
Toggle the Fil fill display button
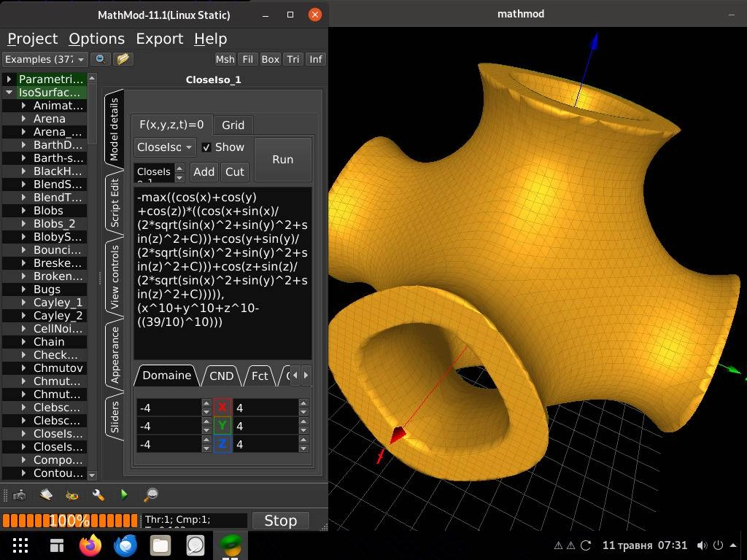[248, 59]
